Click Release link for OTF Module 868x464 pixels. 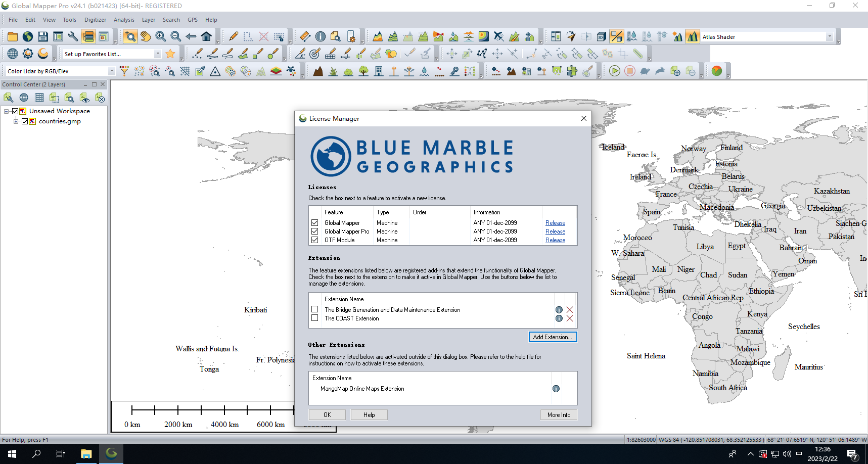pyautogui.click(x=555, y=240)
